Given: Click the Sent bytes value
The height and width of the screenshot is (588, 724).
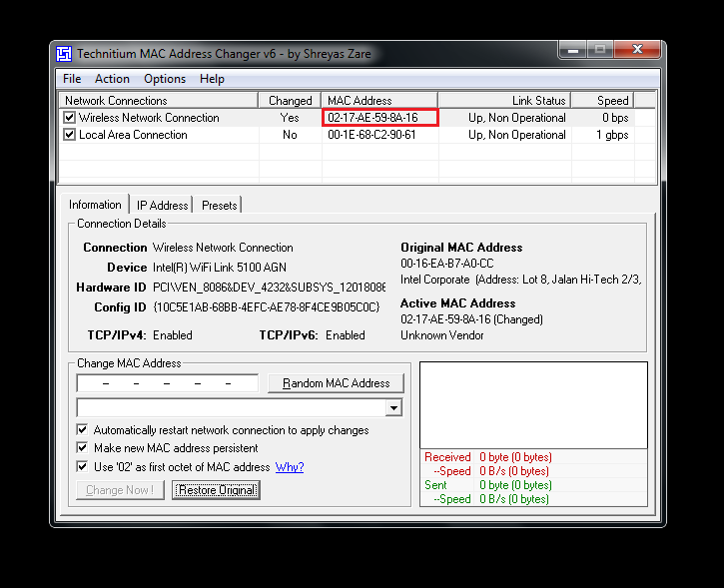Looking at the screenshot, I should pos(515,485).
